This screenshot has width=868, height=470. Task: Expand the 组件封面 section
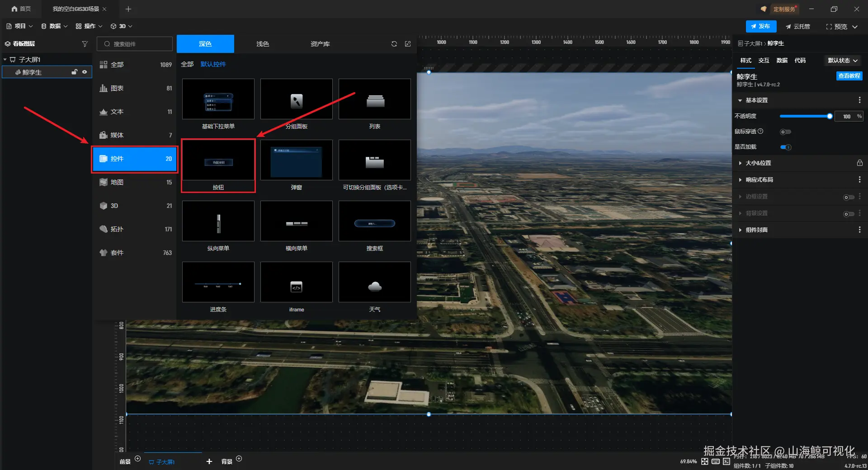[x=740, y=230]
